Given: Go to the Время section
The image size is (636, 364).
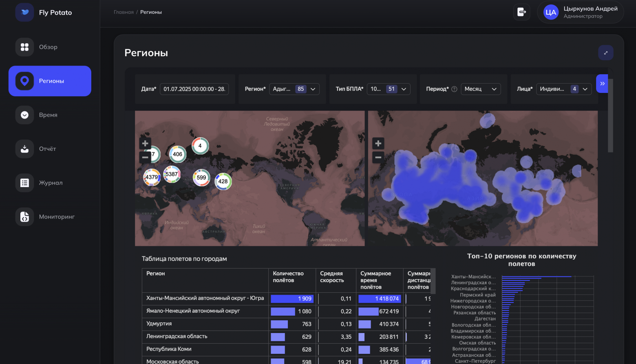Looking at the screenshot, I should [50, 115].
